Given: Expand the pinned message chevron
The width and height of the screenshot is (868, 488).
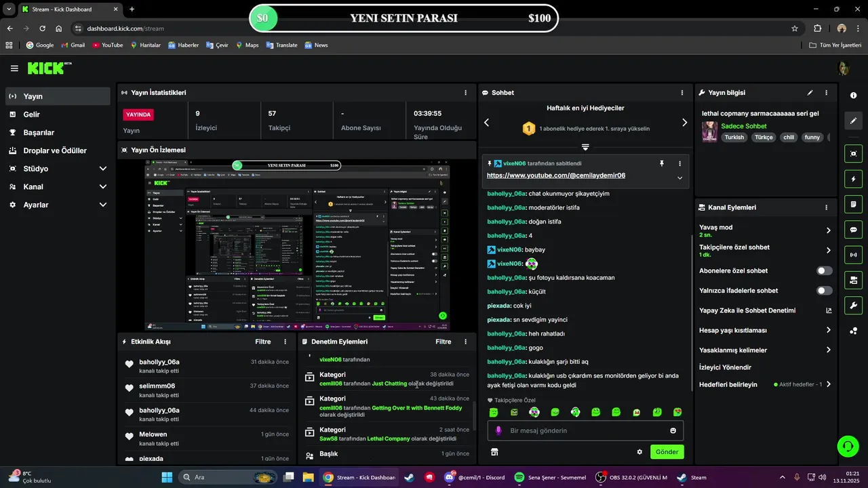Looking at the screenshot, I should (679, 178).
